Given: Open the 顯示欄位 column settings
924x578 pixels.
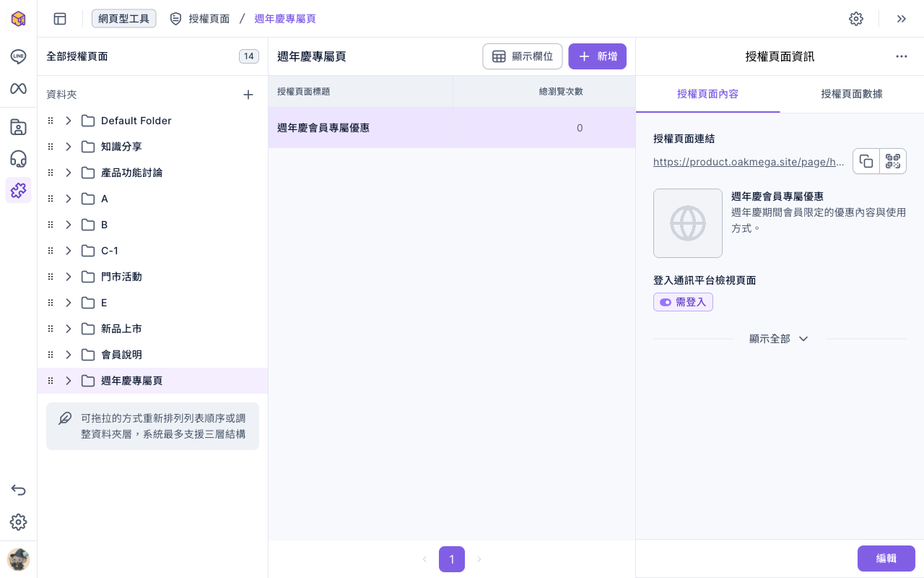Looking at the screenshot, I should pyautogui.click(x=523, y=56).
